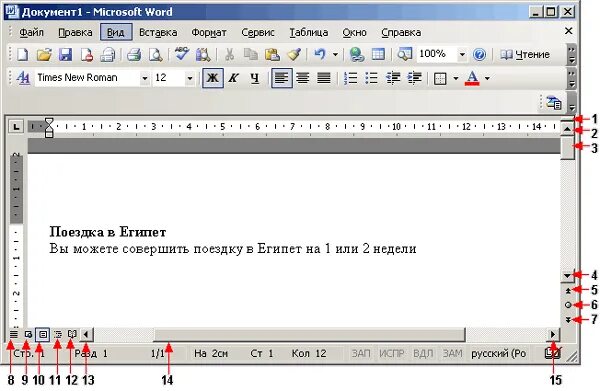Open Microsoft Word Help question icon
The image size is (600, 391).
point(479,54)
